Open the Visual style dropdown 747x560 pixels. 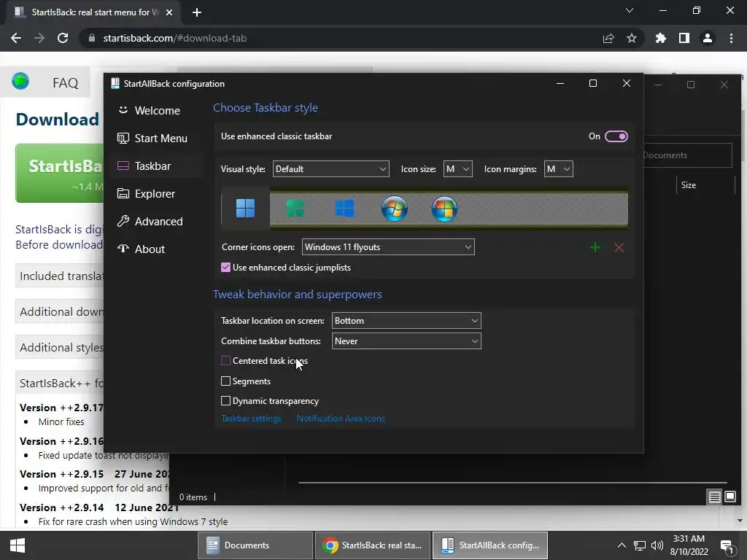[330, 169]
